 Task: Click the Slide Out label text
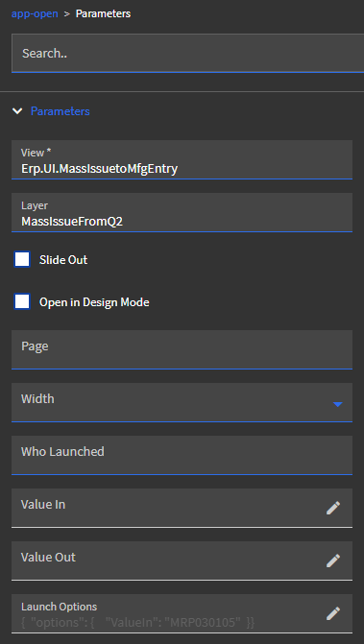coord(63,260)
